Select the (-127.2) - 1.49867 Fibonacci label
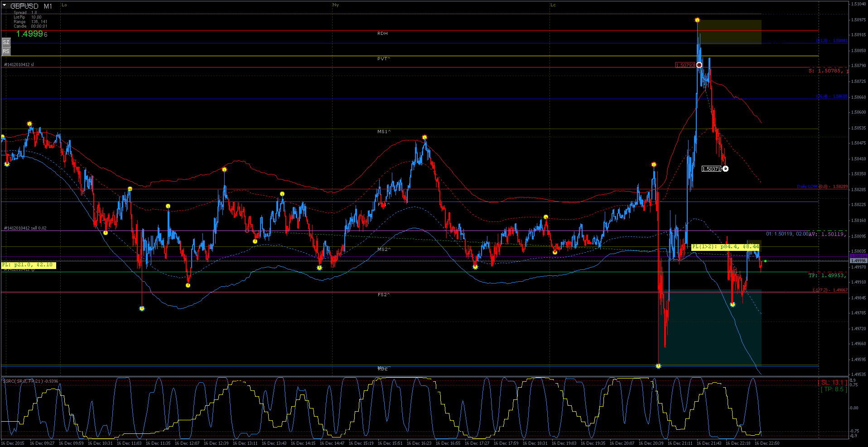This screenshot has height=447, width=868. coord(830,290)
